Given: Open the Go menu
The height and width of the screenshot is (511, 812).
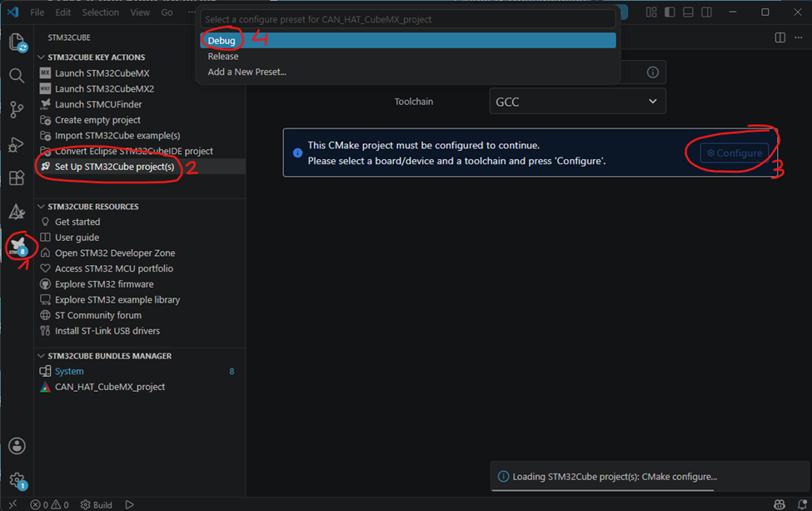Looking at the screenshot, I should click(x=167, y=12).
